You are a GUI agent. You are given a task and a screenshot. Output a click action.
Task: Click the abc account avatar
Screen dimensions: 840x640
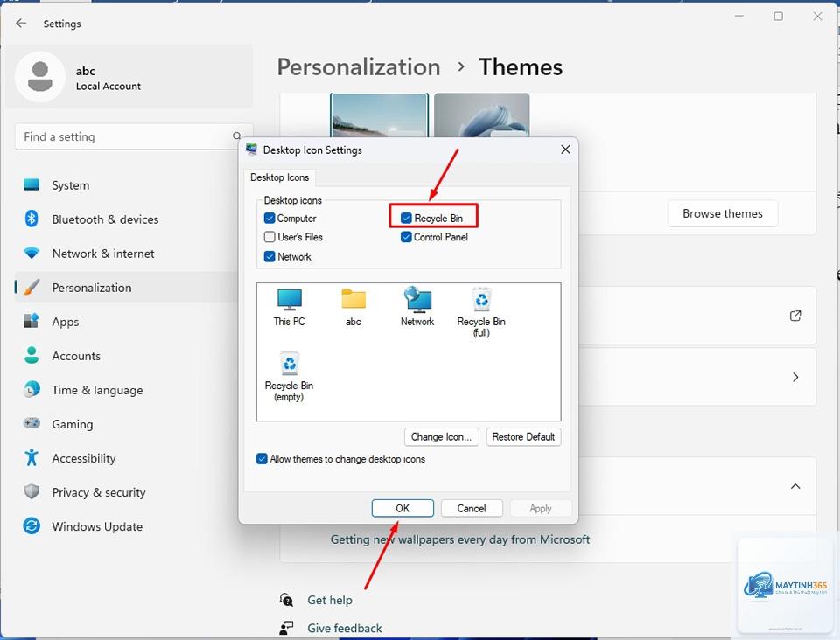pos(40,77)
